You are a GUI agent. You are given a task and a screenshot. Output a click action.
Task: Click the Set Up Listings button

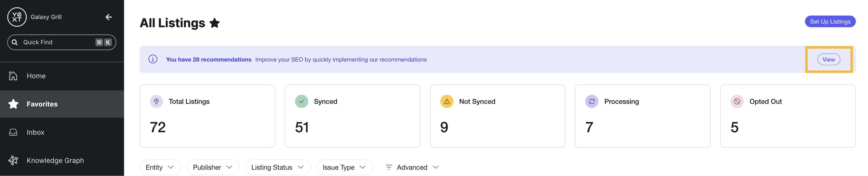tap(830, 22)
